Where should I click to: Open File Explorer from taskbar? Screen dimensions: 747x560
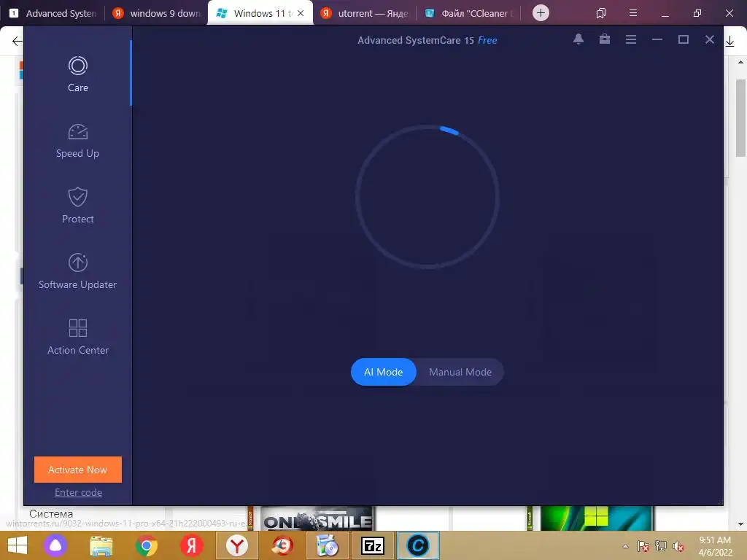point(101,545)
